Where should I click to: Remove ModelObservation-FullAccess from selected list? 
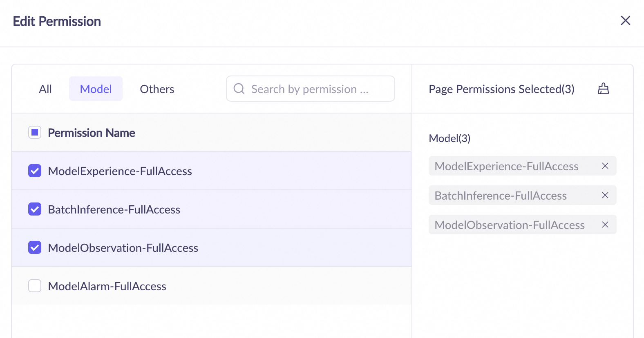(x=605, y=225)
